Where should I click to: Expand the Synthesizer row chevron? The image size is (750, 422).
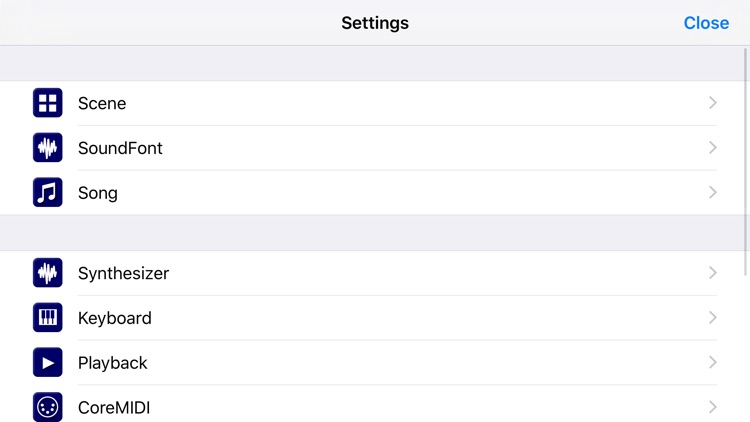coord(713,273)
